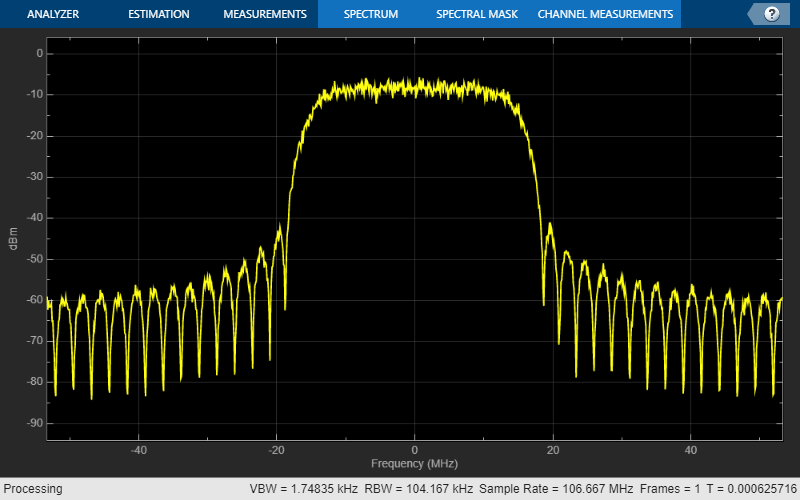Click the -50 dBm y-axis tick label
Viewport: 800px width, 500px height.
(35, 259)
